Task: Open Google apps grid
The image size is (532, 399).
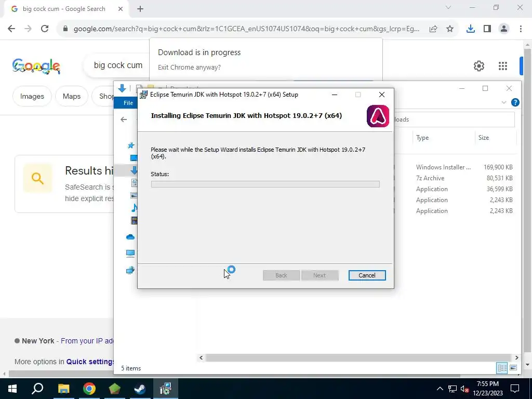Action: 503,66
